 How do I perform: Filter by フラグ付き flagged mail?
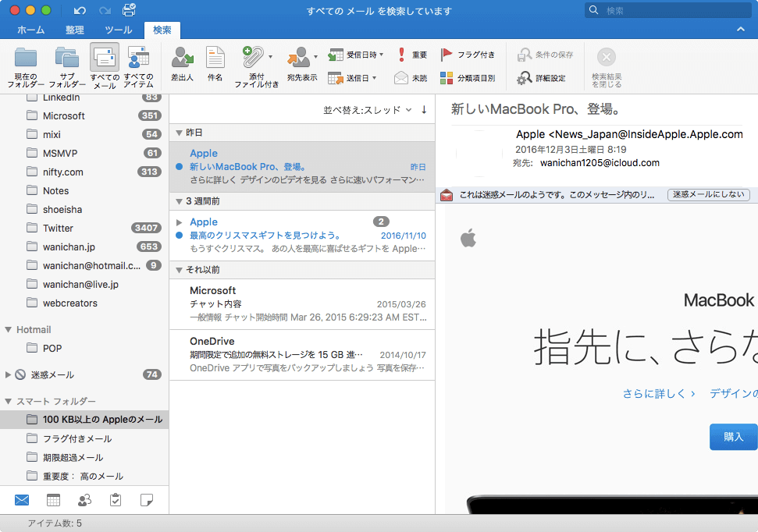[468, 55]
